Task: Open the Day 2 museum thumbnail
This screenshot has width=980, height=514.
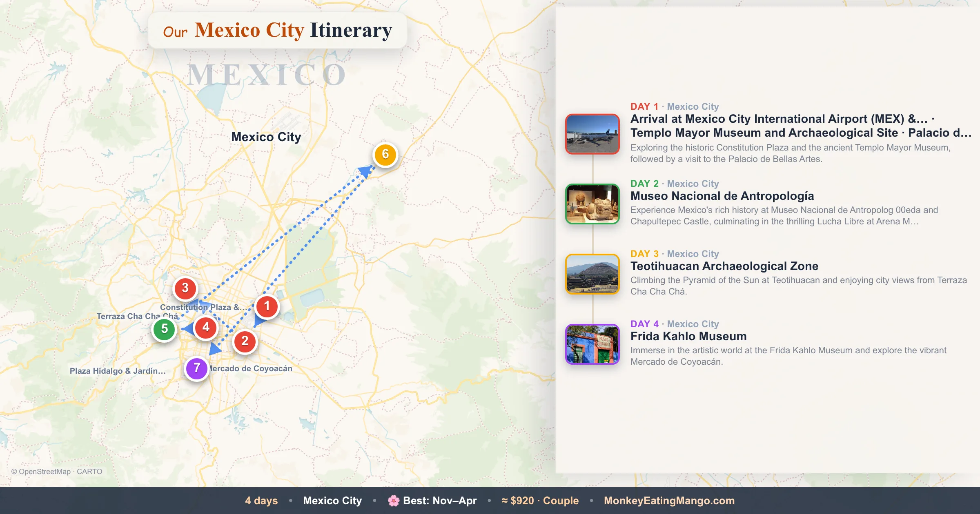Action: pos(592,204)
